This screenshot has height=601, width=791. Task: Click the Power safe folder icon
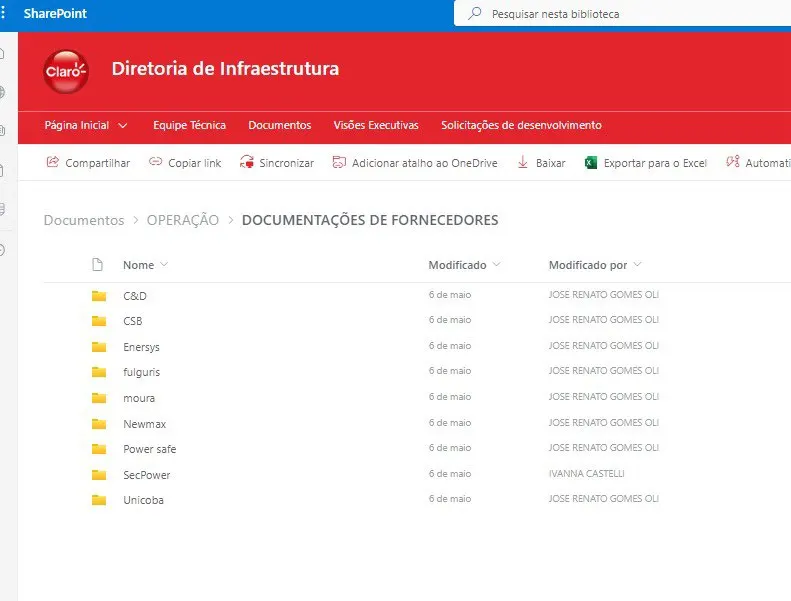pyautogui.click(x=99, y=449)
